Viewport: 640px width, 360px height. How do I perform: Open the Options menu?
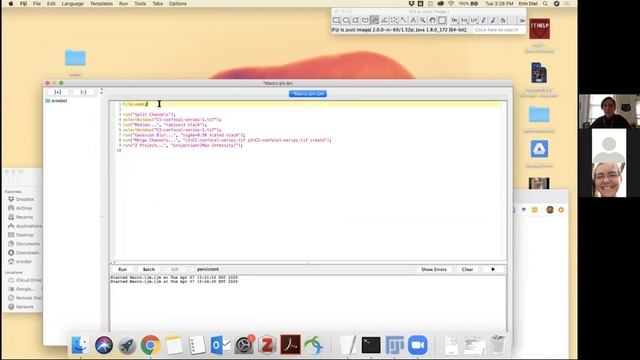click(x=178, y=4)
